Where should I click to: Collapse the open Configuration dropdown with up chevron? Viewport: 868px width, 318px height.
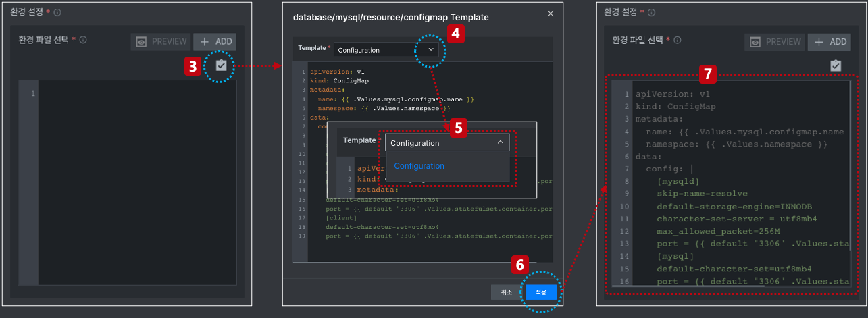tap(500, 142)
